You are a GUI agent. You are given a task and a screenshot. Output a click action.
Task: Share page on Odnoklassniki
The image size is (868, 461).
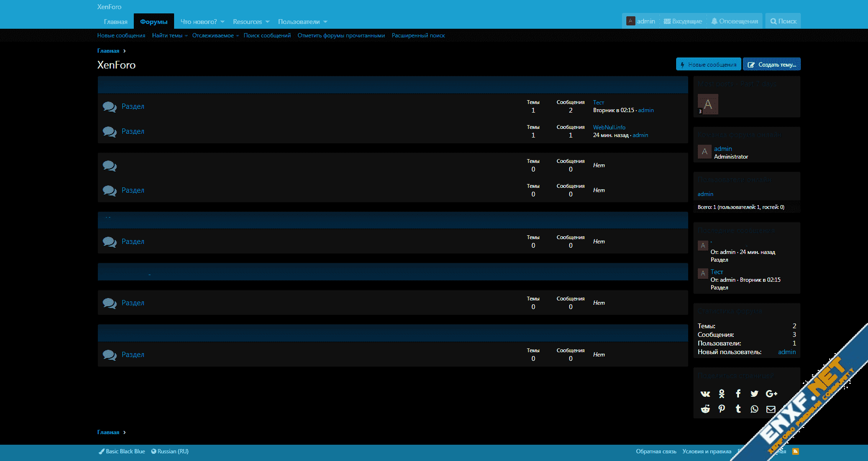click(722, 394)
